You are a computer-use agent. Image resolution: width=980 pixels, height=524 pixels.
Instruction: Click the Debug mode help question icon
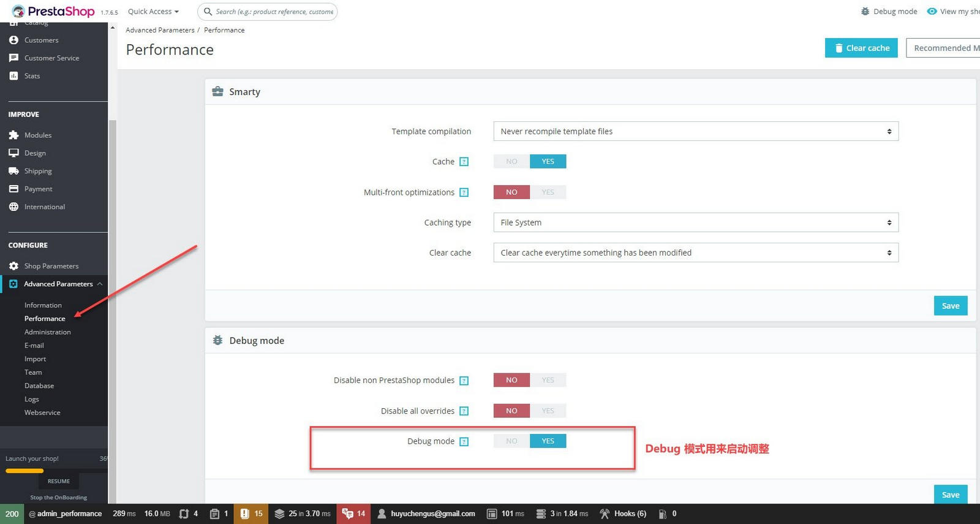pos(464,442)
